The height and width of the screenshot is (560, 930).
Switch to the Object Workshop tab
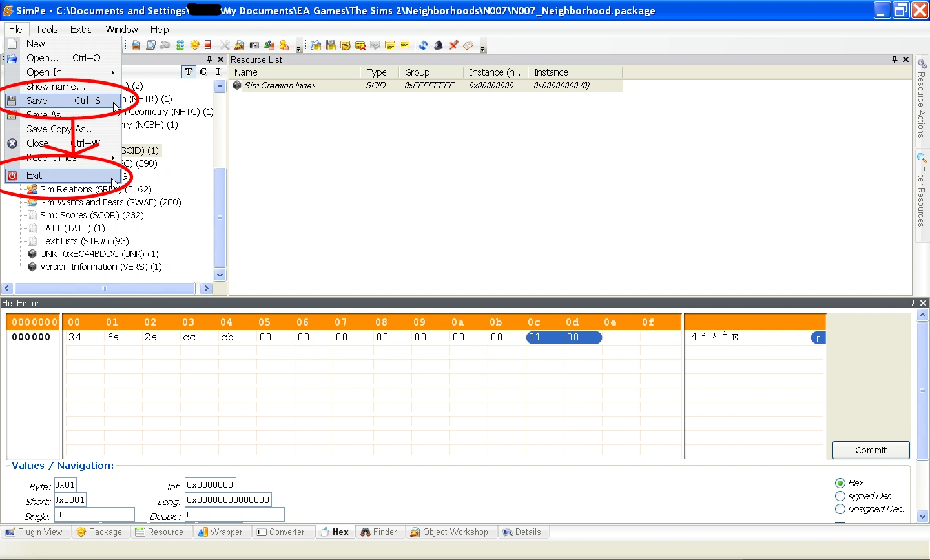coord(450,532)
